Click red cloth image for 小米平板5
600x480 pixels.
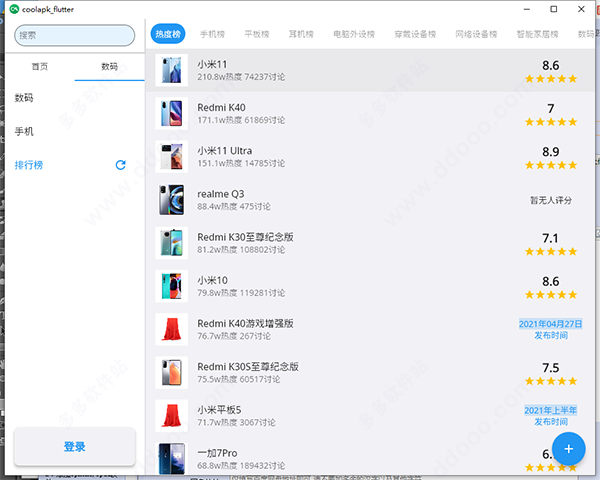(171, 416)
